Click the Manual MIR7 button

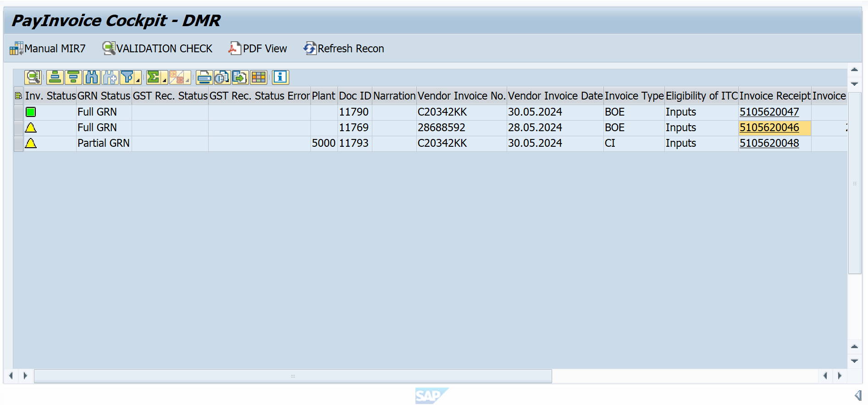tap(48, 48)
